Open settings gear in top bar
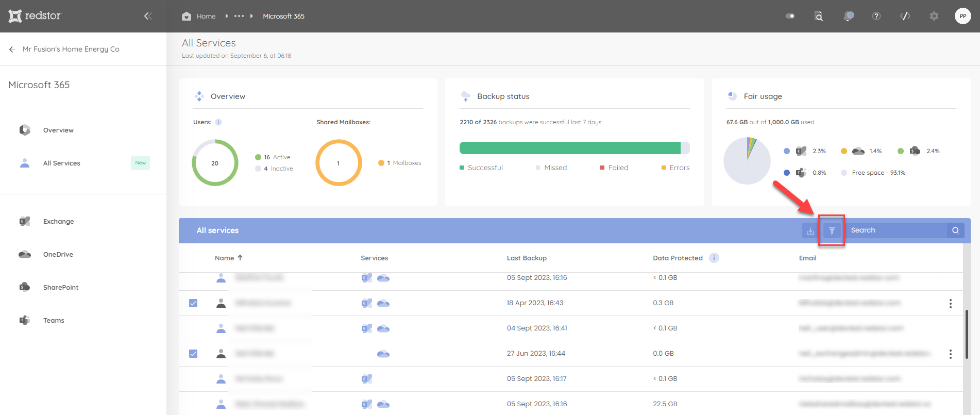Screen dimensions: 980x415 (934, 16)
